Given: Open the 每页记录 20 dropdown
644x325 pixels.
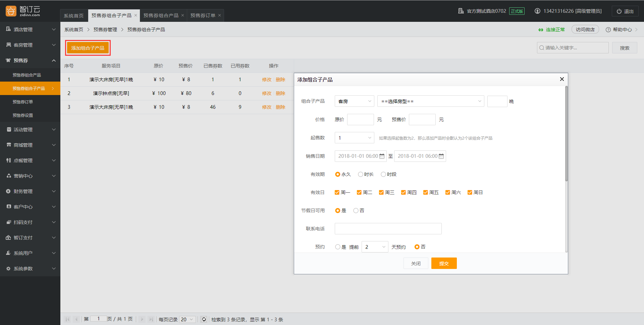Looking at the screenshot, I should [x=187, y=319].
